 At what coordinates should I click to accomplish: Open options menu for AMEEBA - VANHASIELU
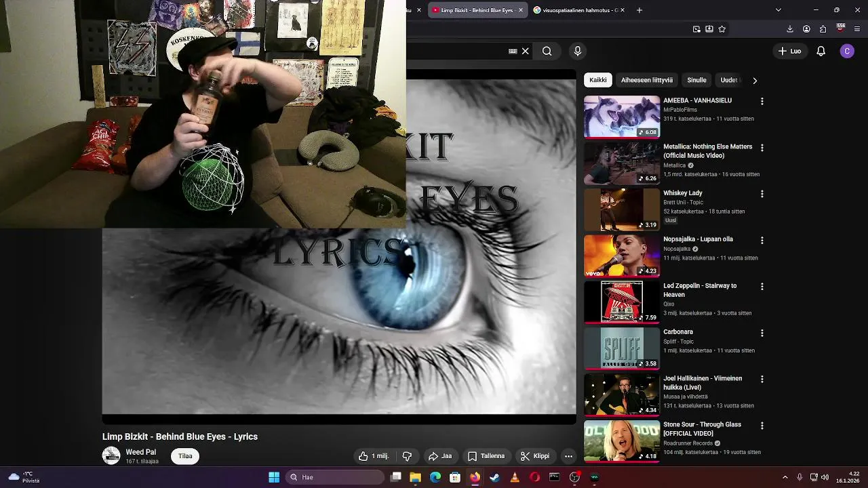point(762,101)
